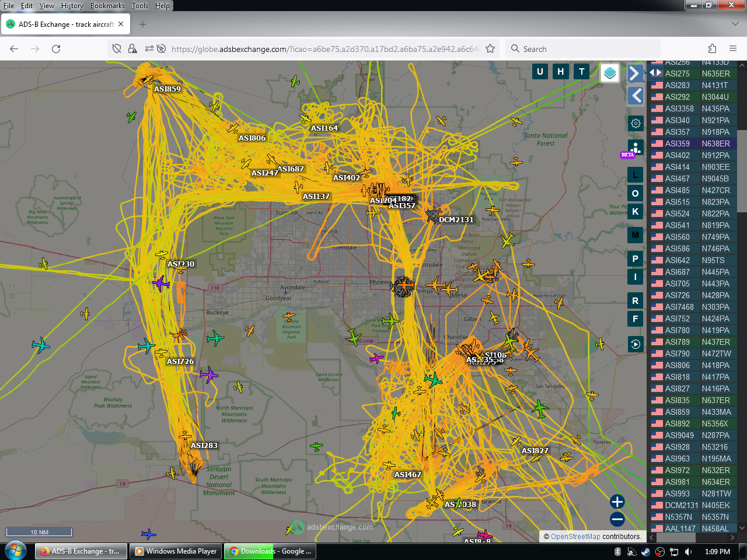
Task: Click registration N405EK in the list
Action: click(x=716, y=505)
